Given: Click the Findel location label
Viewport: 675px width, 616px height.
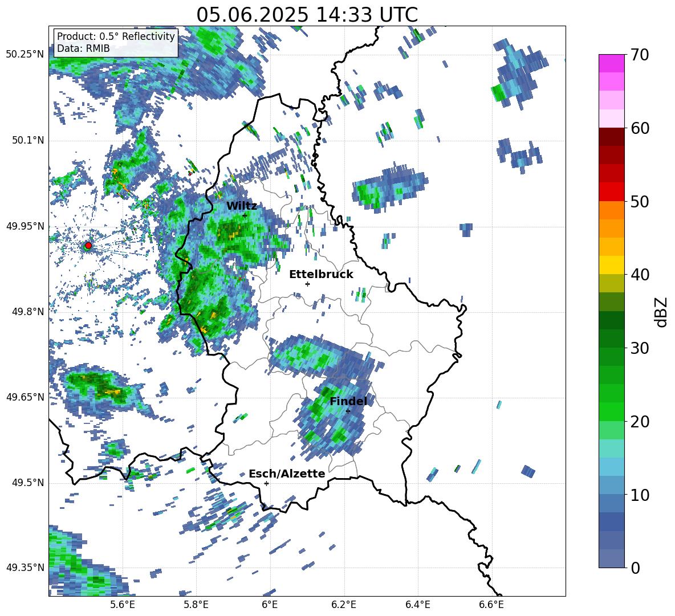Looking at the screenshot, I should [x=348, y=401].
